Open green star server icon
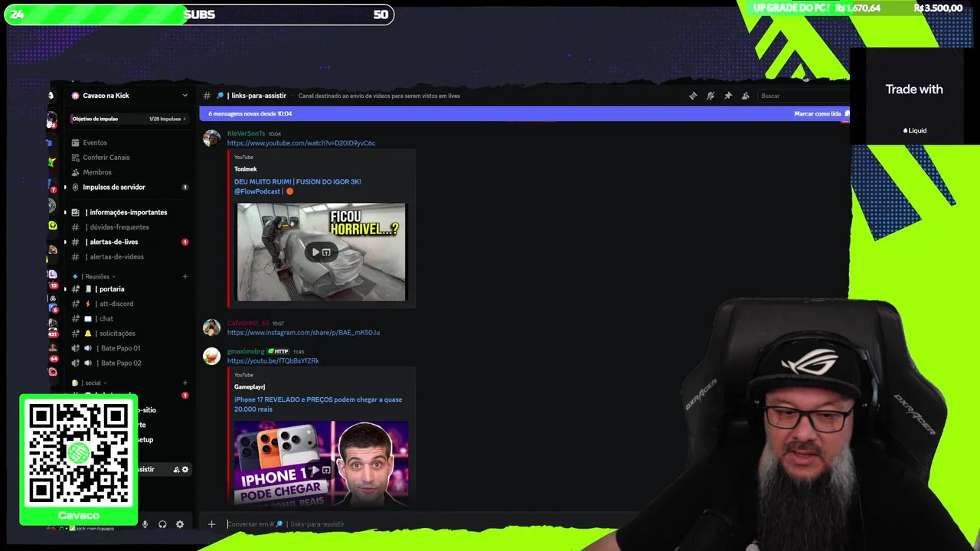The width and height of the screenshot is (980, 551). pyautogui.click(x=52, y=161)
